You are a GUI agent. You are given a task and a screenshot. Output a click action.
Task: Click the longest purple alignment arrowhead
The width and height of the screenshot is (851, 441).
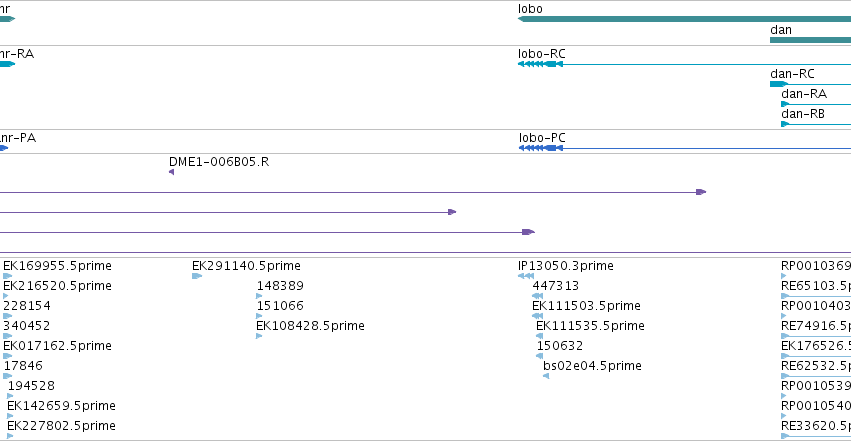(x=701, y=192)
